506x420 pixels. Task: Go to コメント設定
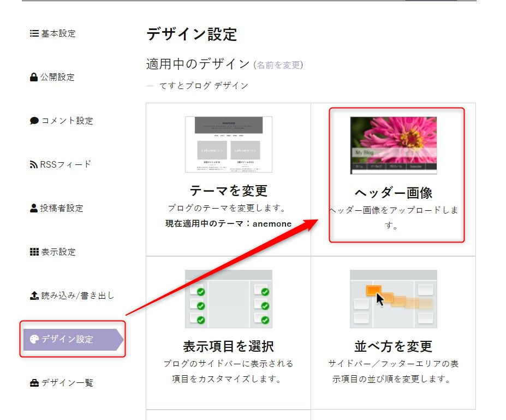click(62, 121)
